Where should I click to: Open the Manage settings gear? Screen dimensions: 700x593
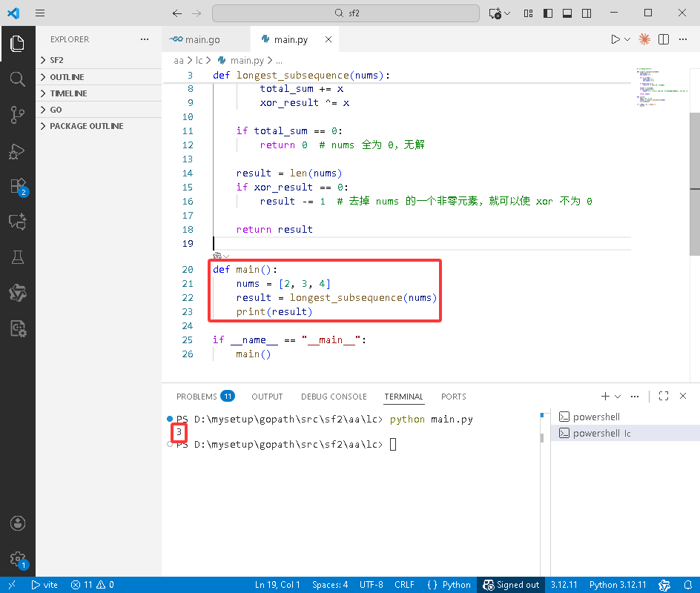click(19, 559)
